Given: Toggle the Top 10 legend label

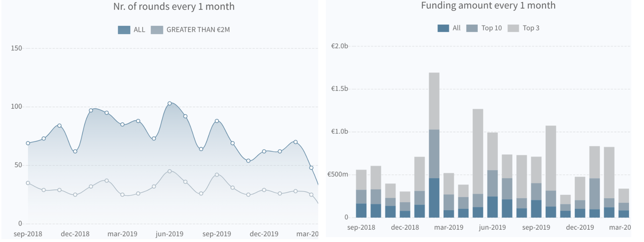Looking at the screenshot, I should 491,28.
